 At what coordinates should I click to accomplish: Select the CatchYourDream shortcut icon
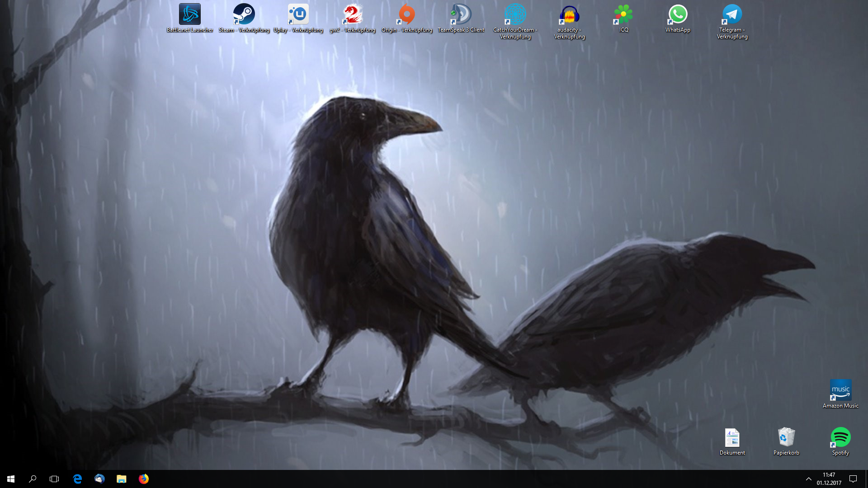(515, 14)
